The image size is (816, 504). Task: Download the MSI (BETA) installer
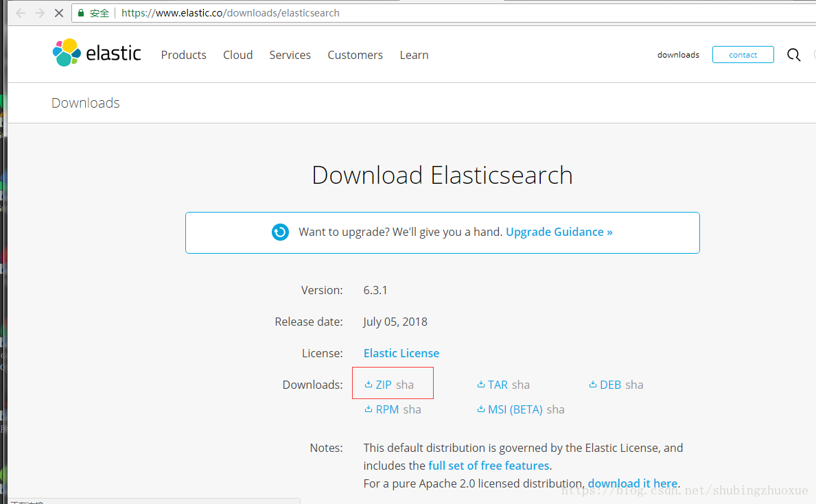point(514,409)
